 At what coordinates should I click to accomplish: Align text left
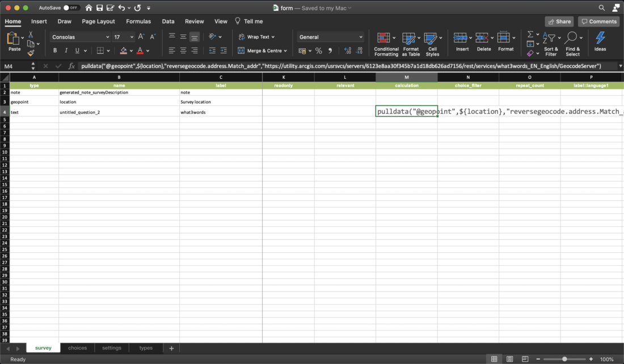tap(171, 50)
